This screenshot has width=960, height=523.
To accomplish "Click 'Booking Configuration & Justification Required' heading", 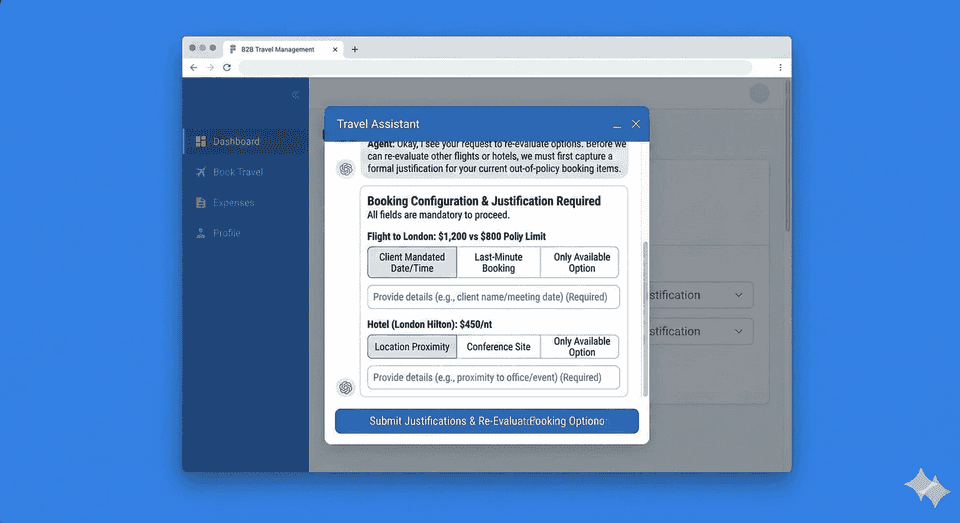I will [484, 201].
